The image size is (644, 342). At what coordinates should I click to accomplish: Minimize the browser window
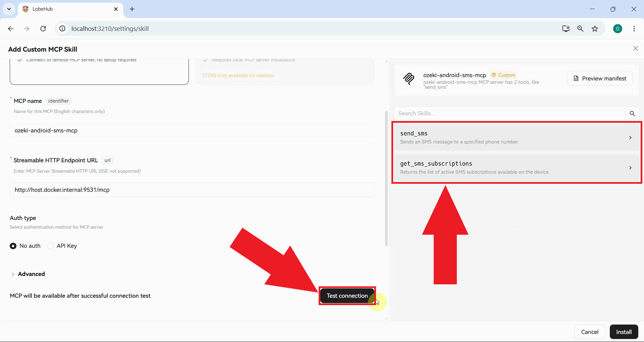point(592,9)
